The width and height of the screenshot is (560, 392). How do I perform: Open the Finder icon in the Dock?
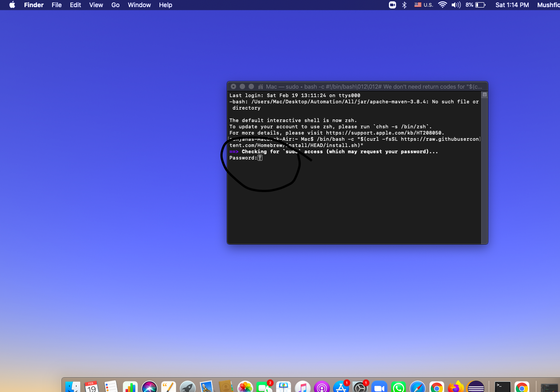coord(73,388)
